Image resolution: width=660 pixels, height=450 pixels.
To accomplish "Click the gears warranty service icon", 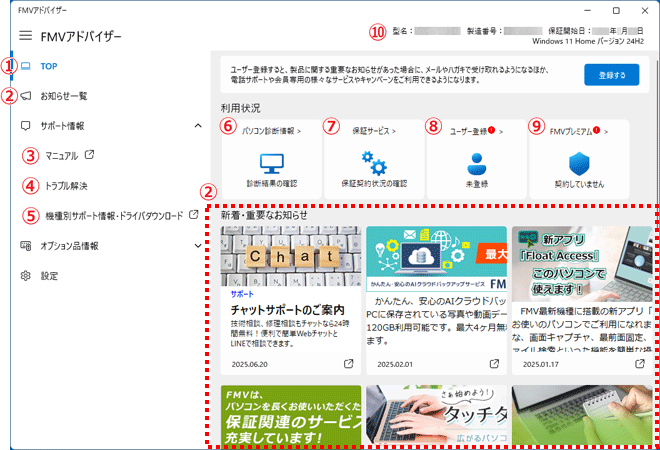I will (x=374, y=163).
